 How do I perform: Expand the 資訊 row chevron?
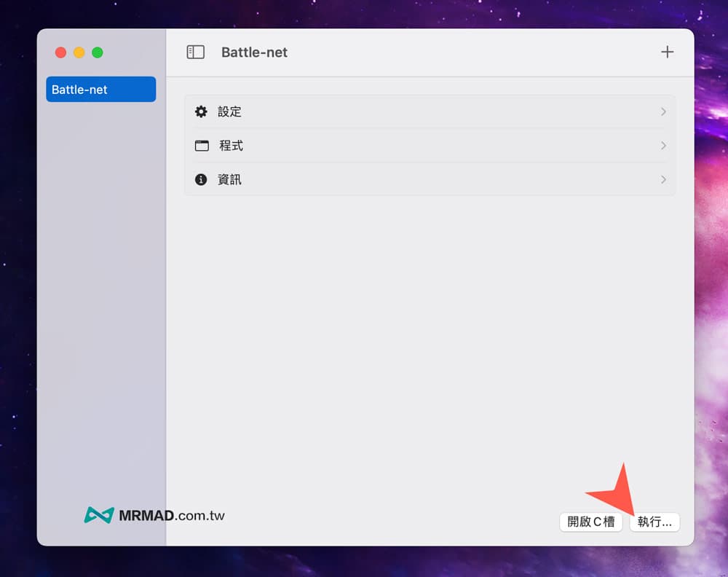663,179
